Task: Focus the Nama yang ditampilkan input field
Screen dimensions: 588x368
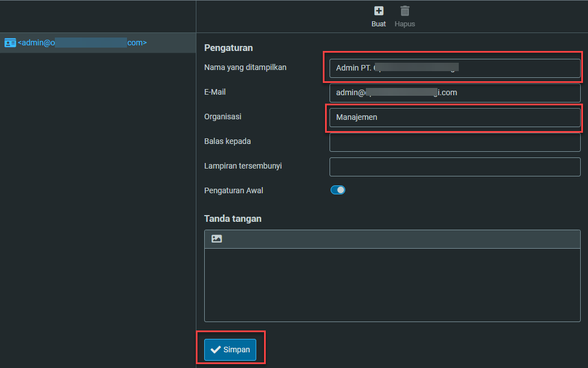Action: click(x=454, y=68)
